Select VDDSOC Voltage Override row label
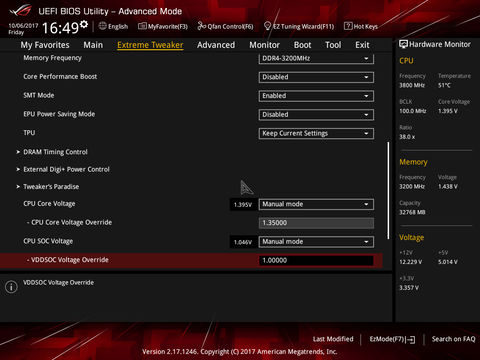 (68, 260)
